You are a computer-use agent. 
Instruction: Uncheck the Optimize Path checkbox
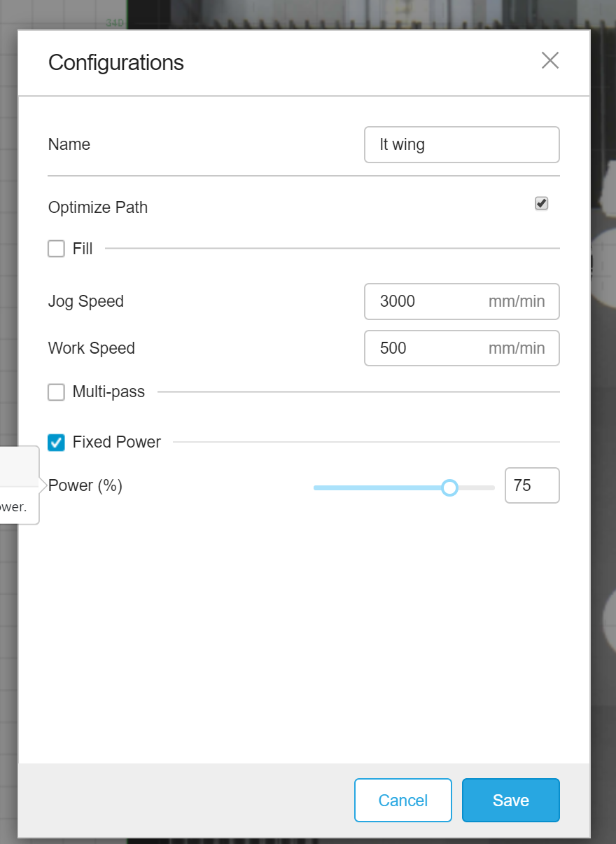point(540,204)
